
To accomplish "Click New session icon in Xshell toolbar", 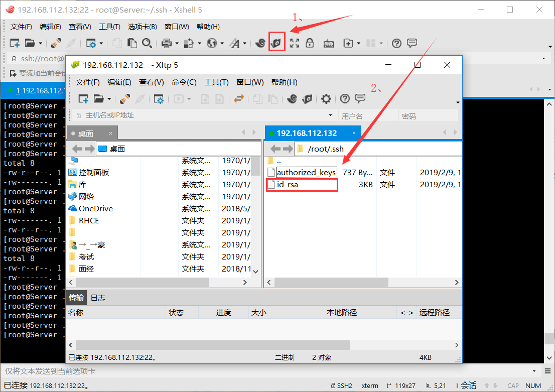I will 15,43.
